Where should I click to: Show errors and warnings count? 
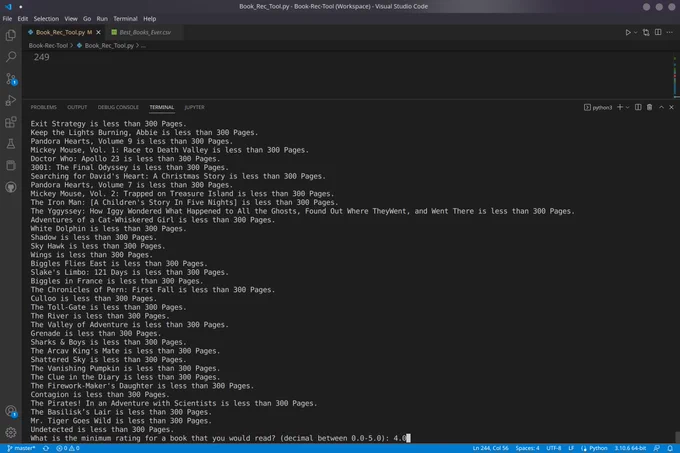68,448
